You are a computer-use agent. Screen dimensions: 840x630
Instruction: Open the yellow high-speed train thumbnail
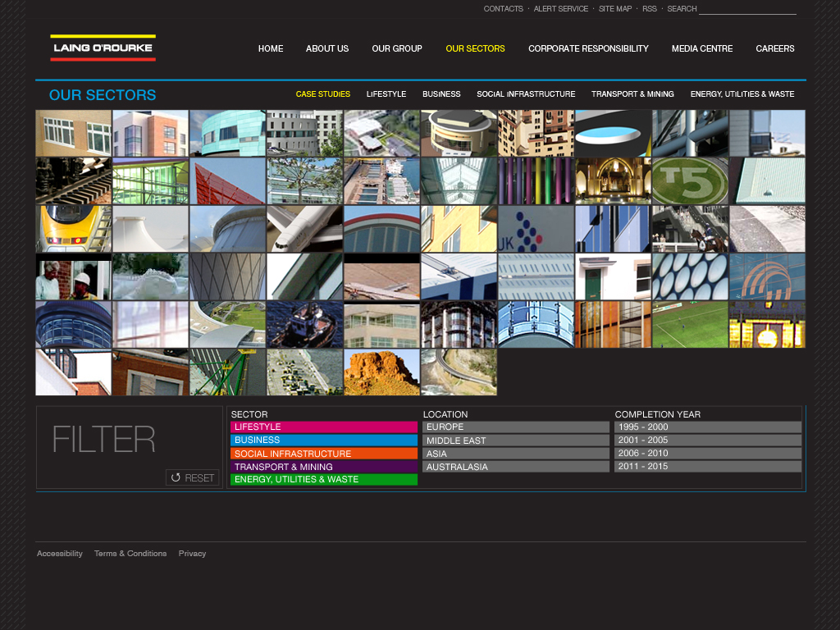coord(73,229)
